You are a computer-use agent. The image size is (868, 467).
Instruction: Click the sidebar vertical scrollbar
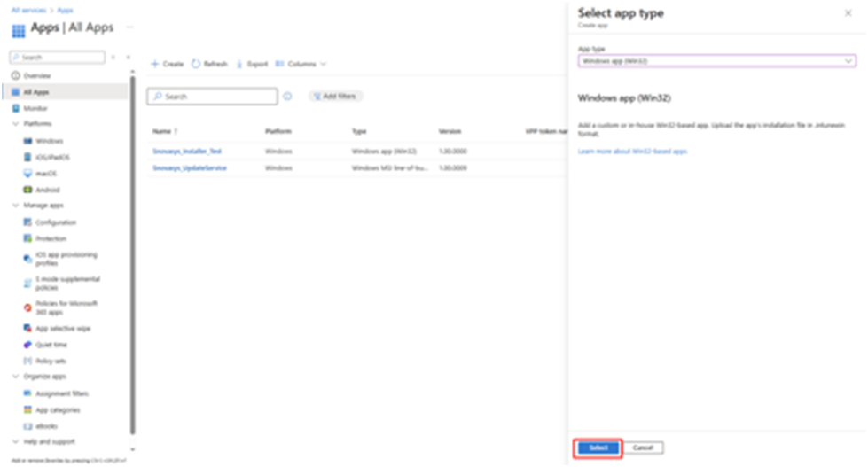[132, 254]
